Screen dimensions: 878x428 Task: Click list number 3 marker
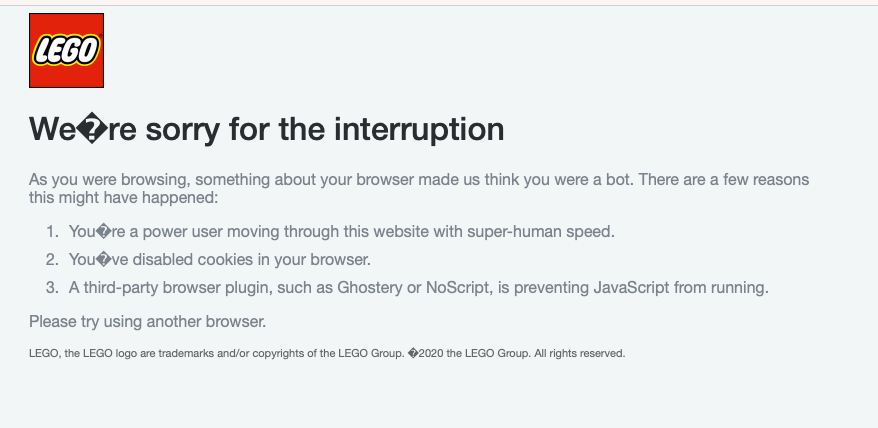pyautogui.click(x=53, y=289)
